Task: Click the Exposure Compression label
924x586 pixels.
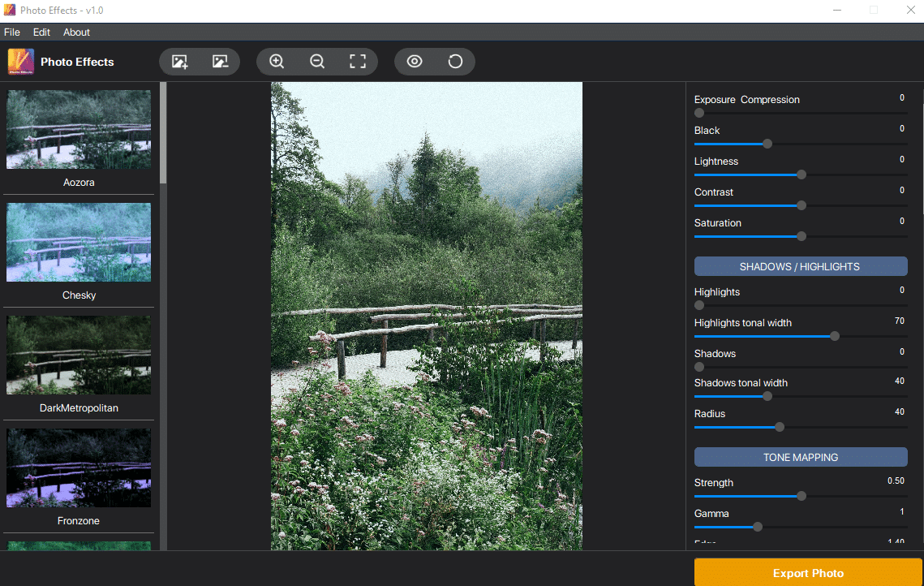Action: [746, 100]
